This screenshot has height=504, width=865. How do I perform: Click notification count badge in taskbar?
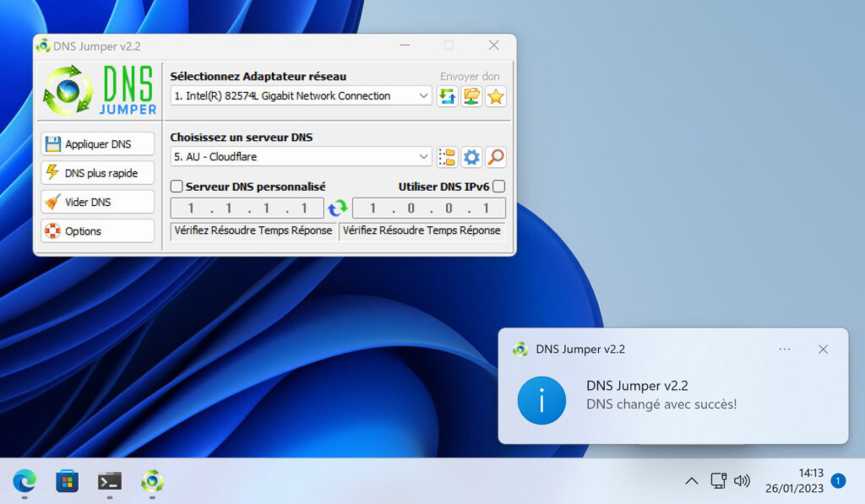tap(838, 481)
